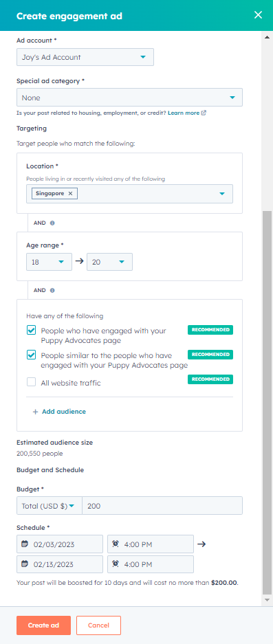Image resolution: width=273 pixels, height=644 pixels.
Task: Click the Create ad button
Action: coord(43,625)
